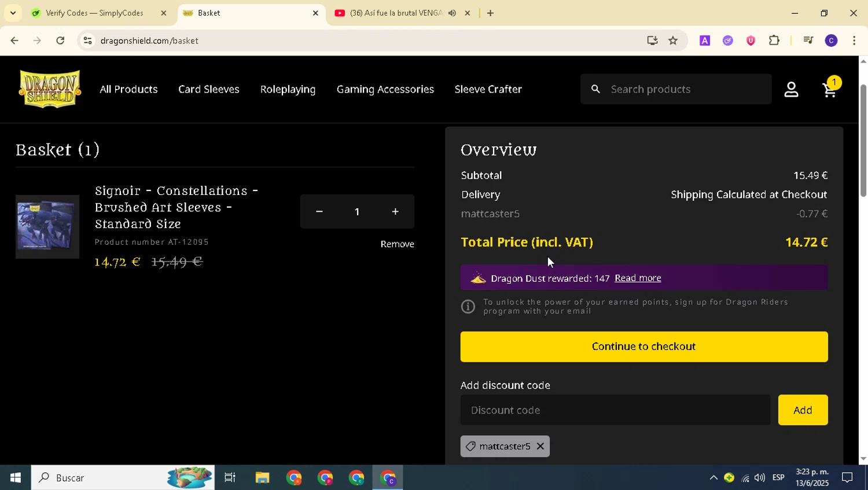This screenshot has width=868, height=490.
Task: Click the taskbar Buscar search box
Action: tap(123, 477)
